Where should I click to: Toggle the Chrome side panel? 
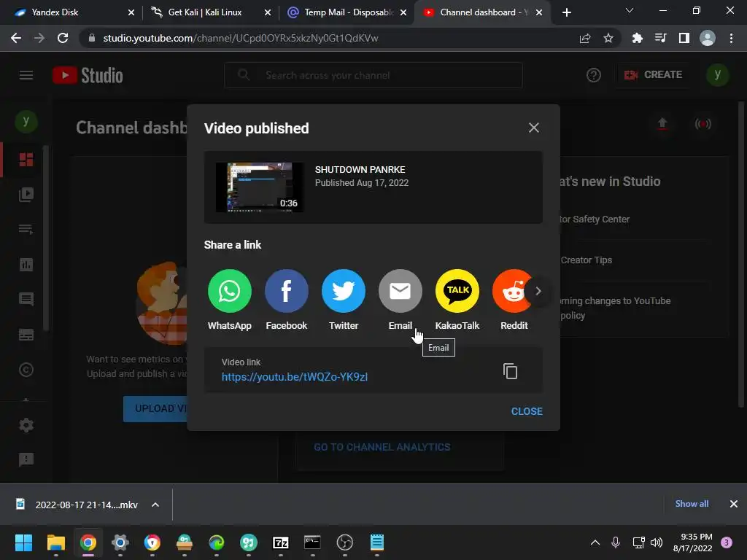pyautogui.click(x=684, y=38)
